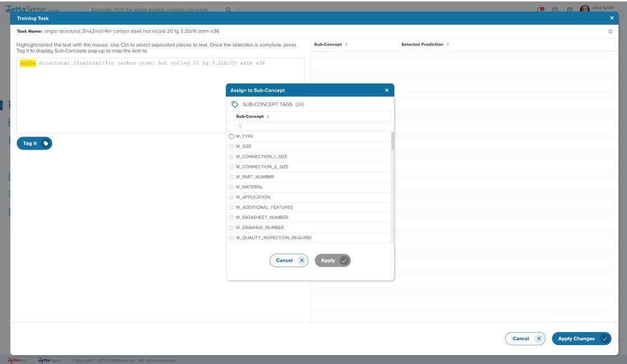627x364 pixels.
Task: Open the notifications bell in the header
Action: coord(540,10)
